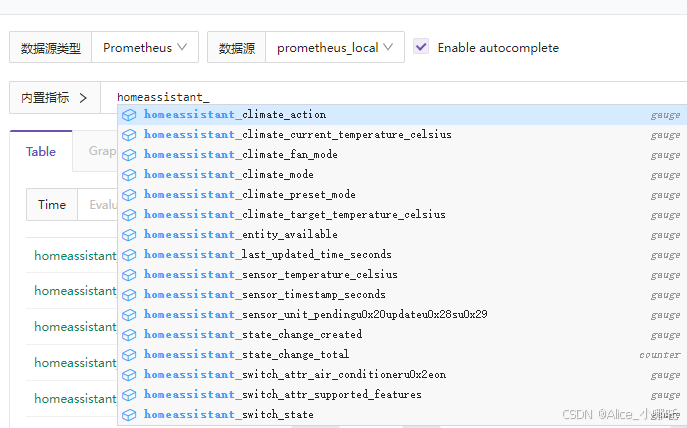
Task: Expand the 内置指标 built-in metrics menu
Action: tap(55, 98)
